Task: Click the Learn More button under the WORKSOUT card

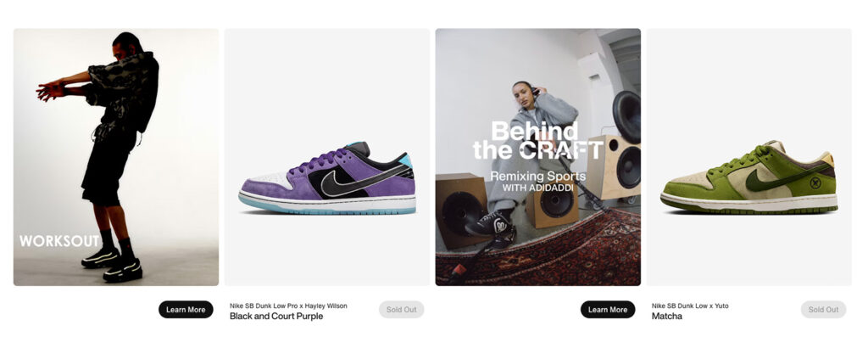Action: pos(186,309)
